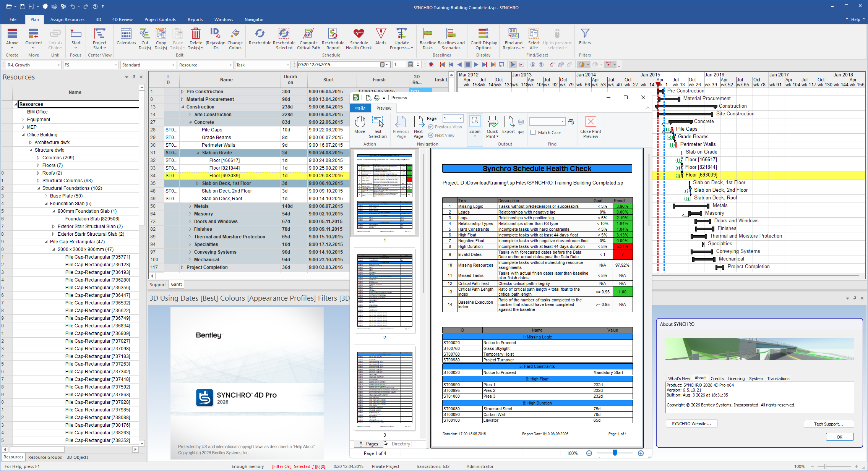
Task: Switch to the Assign Resources ribbon tab
Action: click(x=67, y=19)
